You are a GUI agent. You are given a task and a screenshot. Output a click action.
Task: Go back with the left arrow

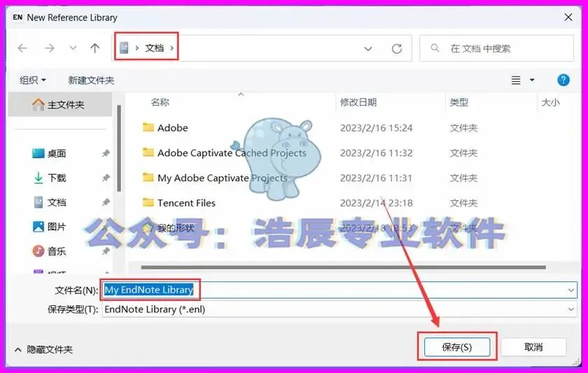point(23,48)
